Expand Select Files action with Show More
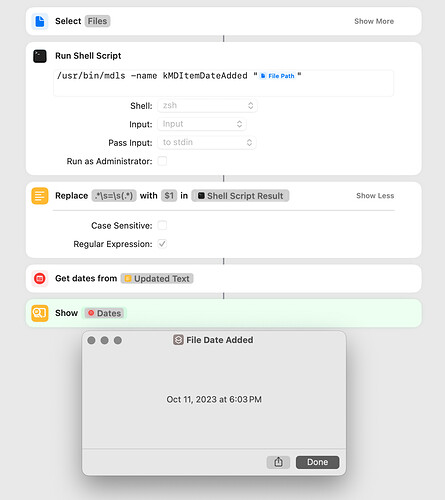This screenshot has height=500, width=445. [374, 21]
